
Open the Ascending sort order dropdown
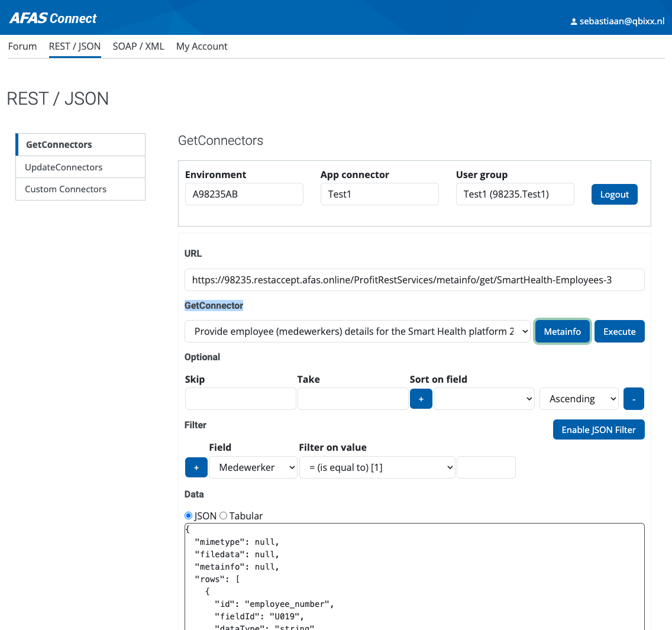[x=579, y=399]
